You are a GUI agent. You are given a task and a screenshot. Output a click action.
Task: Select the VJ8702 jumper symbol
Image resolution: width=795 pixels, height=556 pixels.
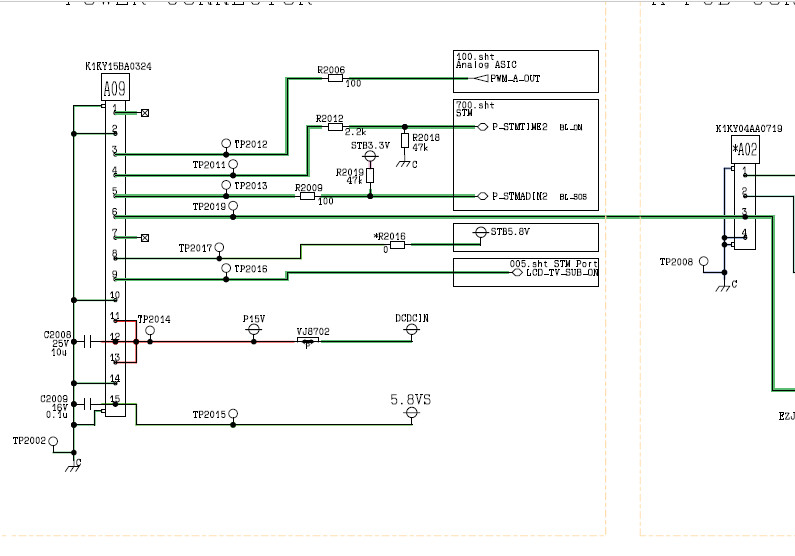[x=308, y=342]
